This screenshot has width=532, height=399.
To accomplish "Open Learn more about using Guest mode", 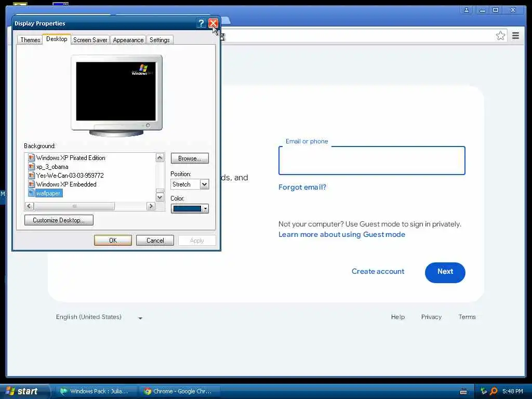I will tap(342, 234).
